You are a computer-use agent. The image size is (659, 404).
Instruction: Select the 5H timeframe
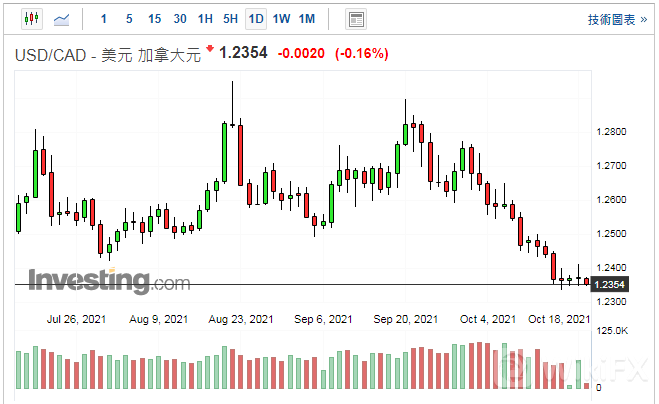(x=230, y=19)
